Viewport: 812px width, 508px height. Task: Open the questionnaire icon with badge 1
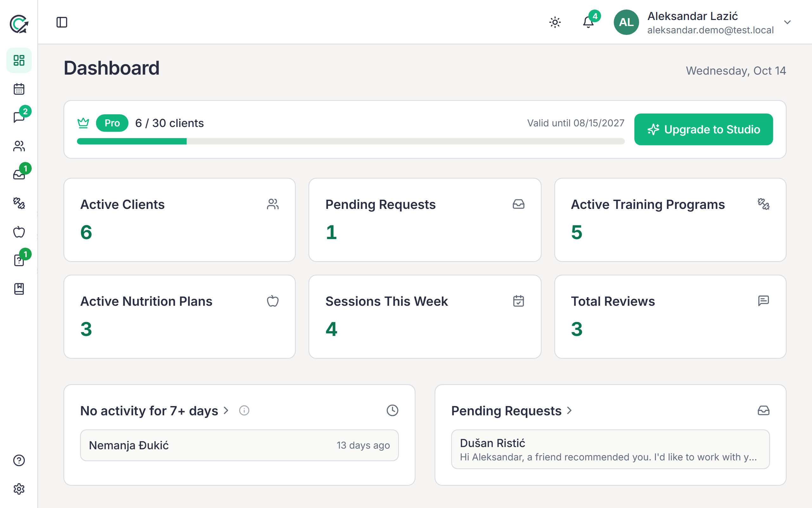19,260
